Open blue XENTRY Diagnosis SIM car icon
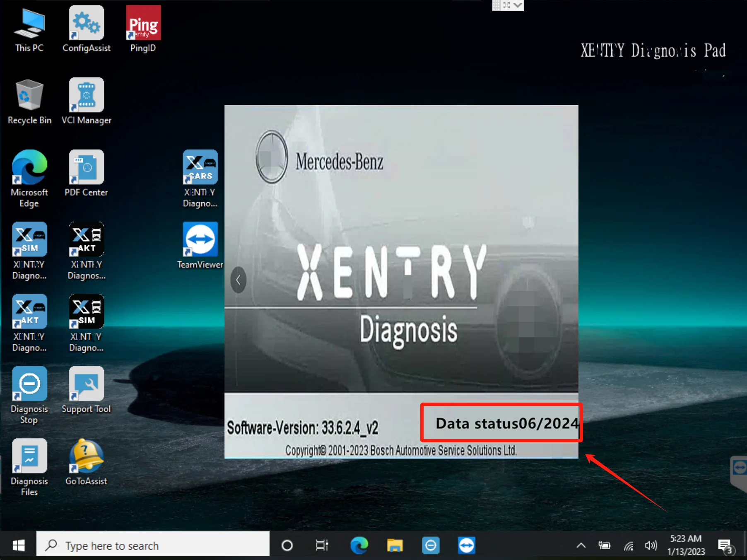This screenshot has width=747, height=560. tap(29, 251)
